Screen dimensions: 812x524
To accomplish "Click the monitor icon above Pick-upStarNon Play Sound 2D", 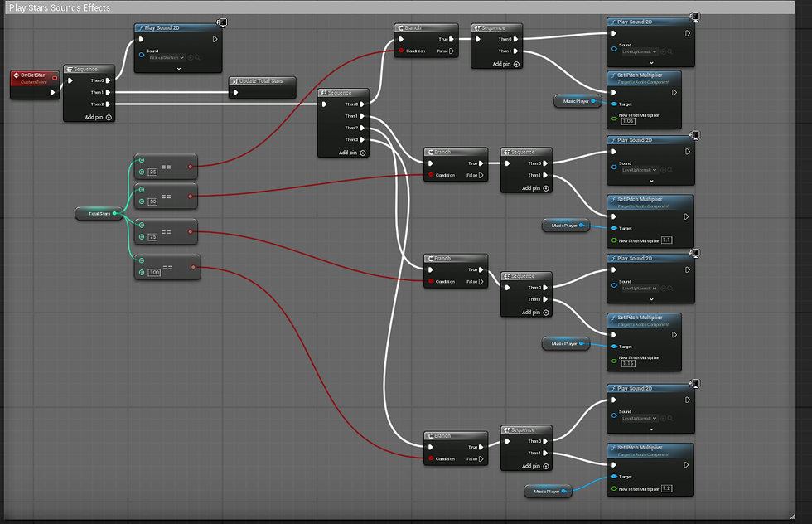I will click(x=222, y=22).
